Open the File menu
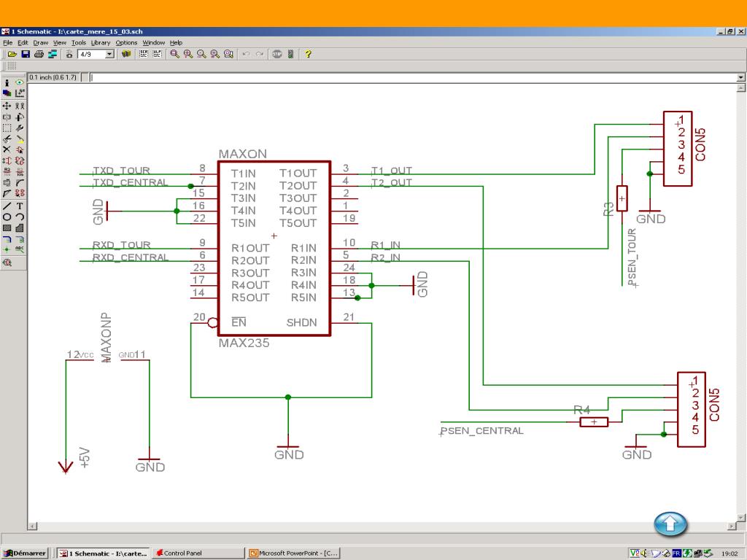The width and height of the screenshot is (747, 560). click(7, 42)
